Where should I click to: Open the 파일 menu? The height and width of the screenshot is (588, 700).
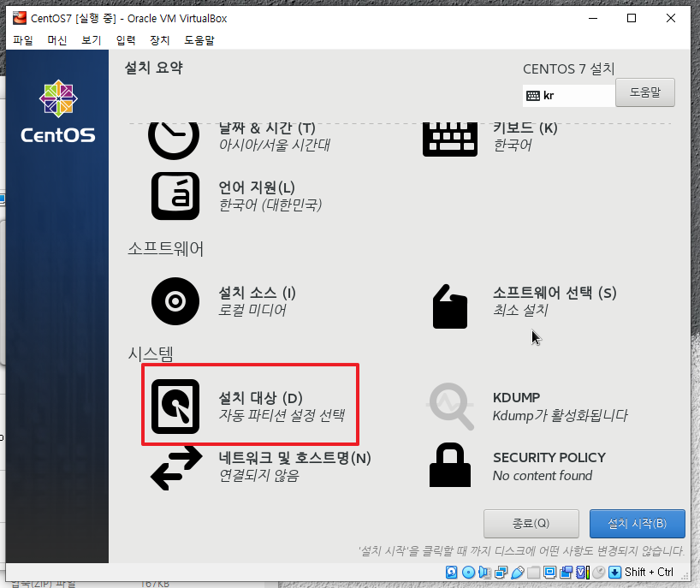[23, 40]
